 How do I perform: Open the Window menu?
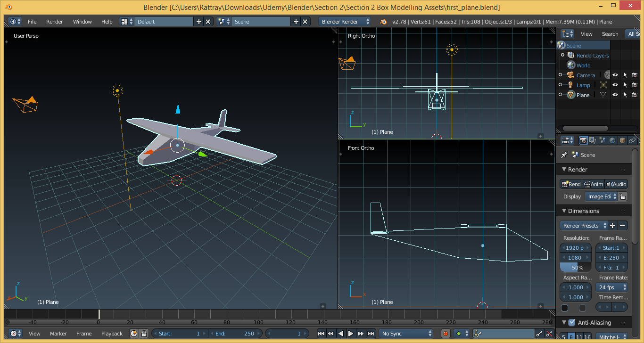82,22
